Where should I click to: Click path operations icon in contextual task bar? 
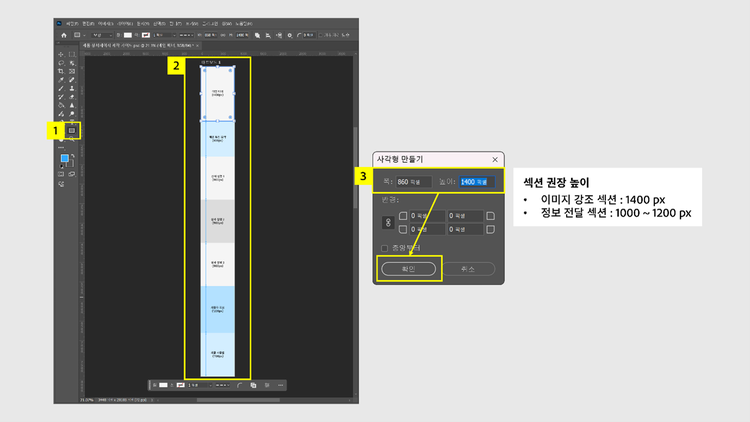pyautogui.click(x=253, y=385)
